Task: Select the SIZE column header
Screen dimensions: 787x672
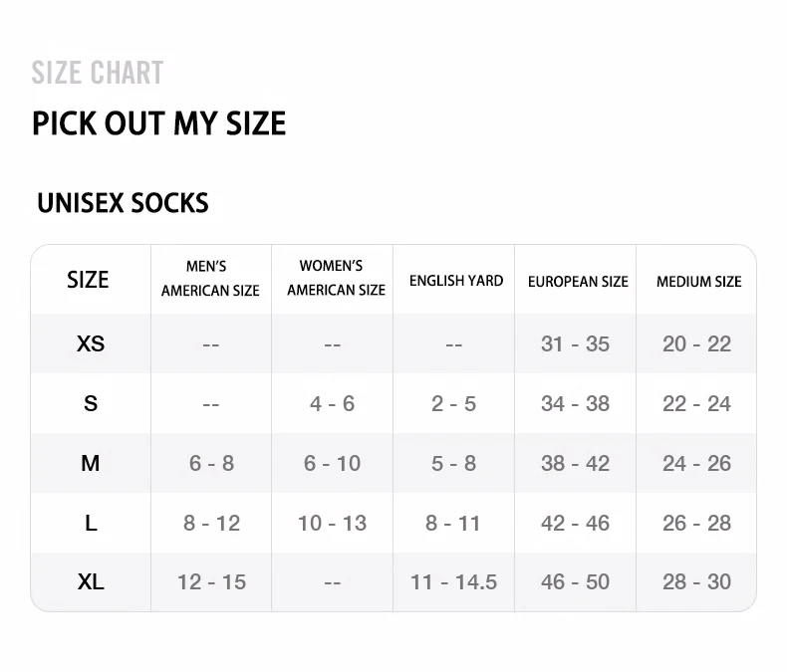Action: 88,280
